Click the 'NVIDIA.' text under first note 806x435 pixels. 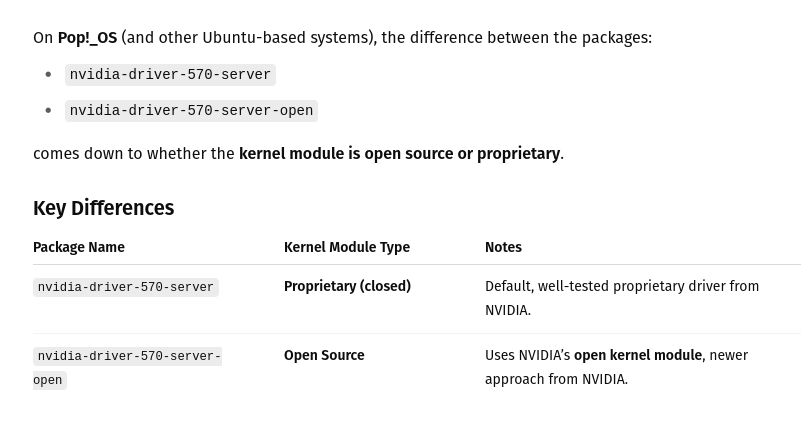pyautogui.click(x=508, y=310)
